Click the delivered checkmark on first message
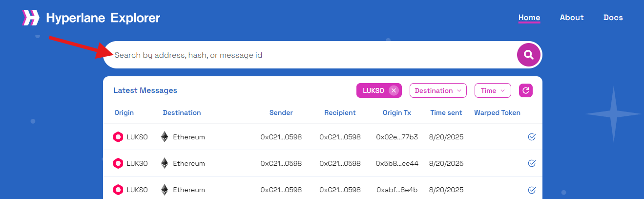Image resolution: width=644 pixels, height=199 pixels. (532, 137)
